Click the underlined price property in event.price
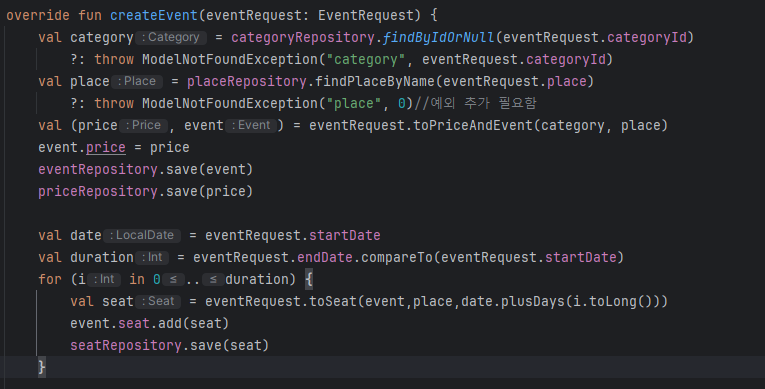Image resolution: width=765 pixels, height=389 pixels. [106, 147]
